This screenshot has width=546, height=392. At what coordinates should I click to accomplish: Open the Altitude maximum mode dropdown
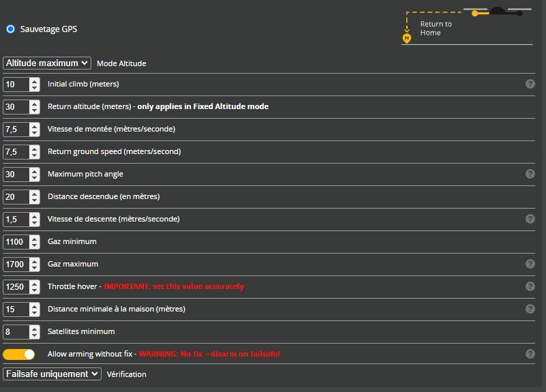47,63
